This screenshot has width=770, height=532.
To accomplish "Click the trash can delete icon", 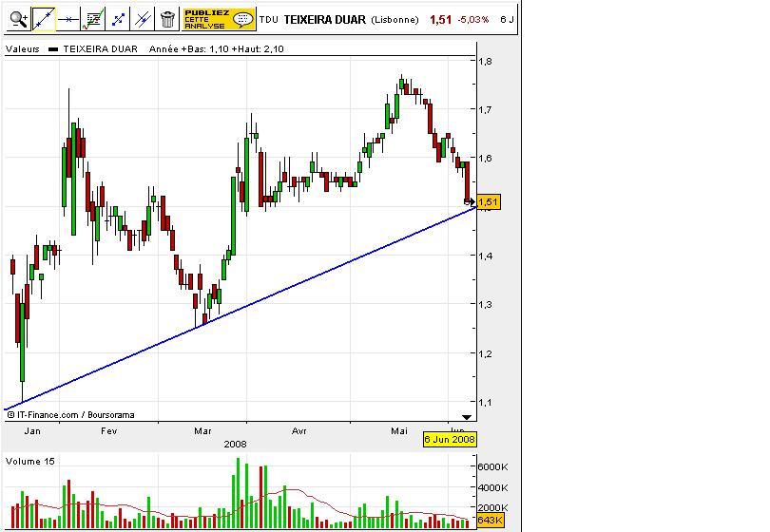I will tap(167, 20).
